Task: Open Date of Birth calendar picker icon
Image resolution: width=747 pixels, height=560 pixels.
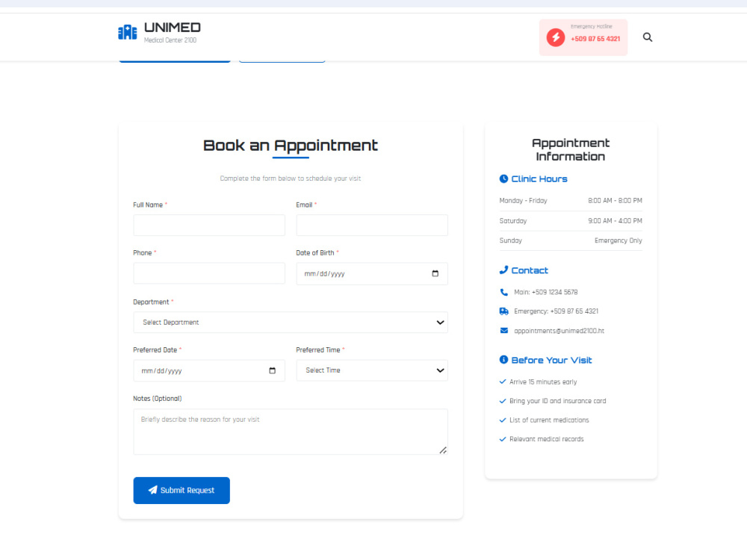Action: 435,274
